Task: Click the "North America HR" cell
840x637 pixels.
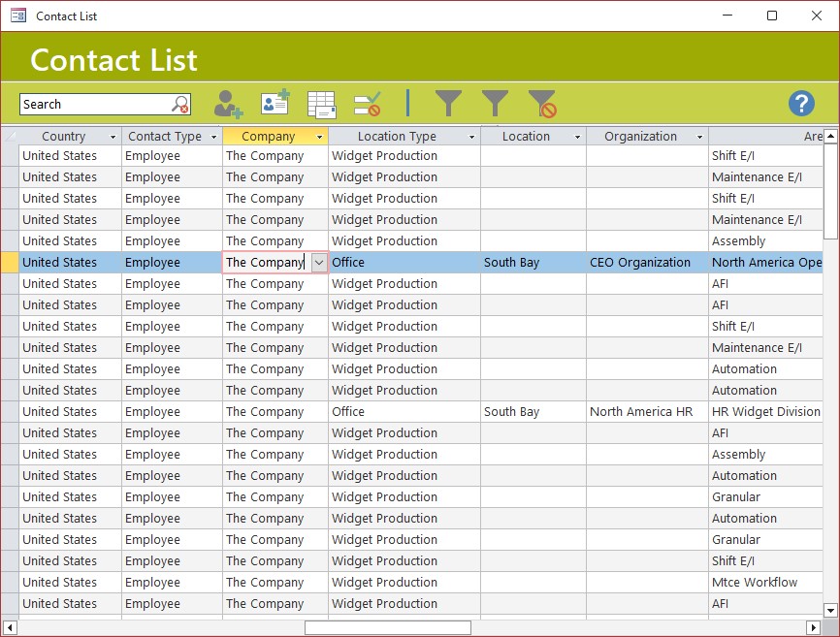Action: pos(647,412)
